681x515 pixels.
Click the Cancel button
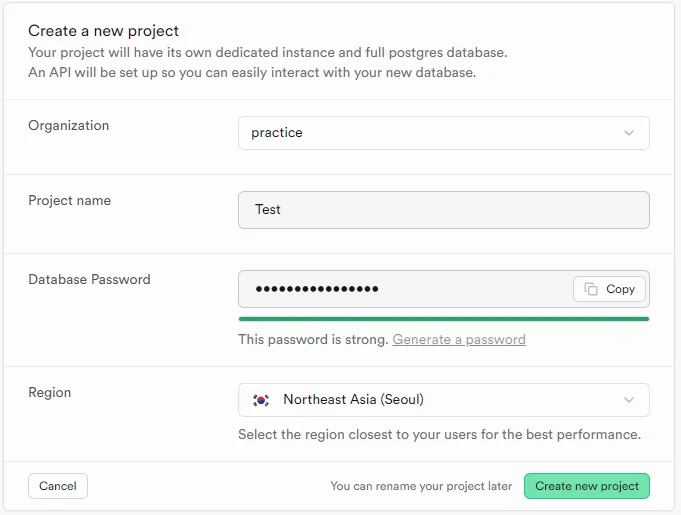coord(58,486)
